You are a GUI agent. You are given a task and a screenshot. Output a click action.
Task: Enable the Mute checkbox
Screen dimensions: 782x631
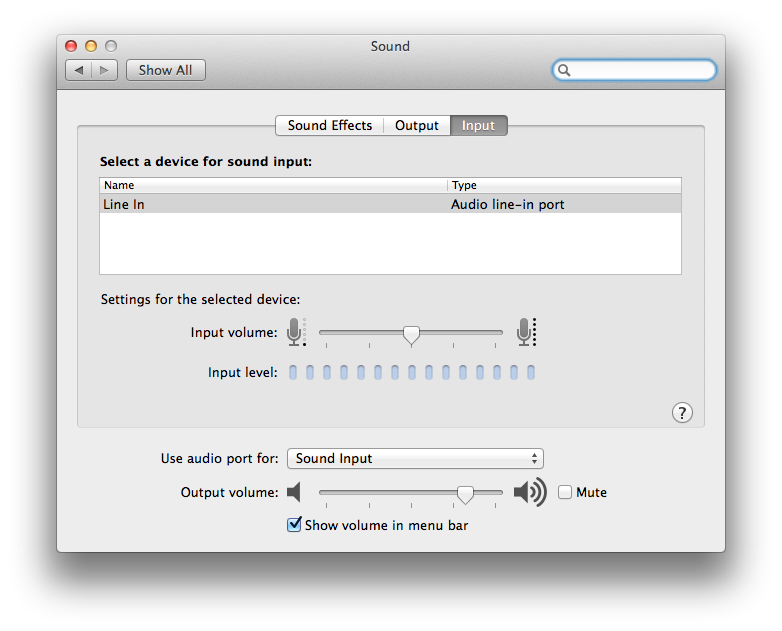pos(565,492)
